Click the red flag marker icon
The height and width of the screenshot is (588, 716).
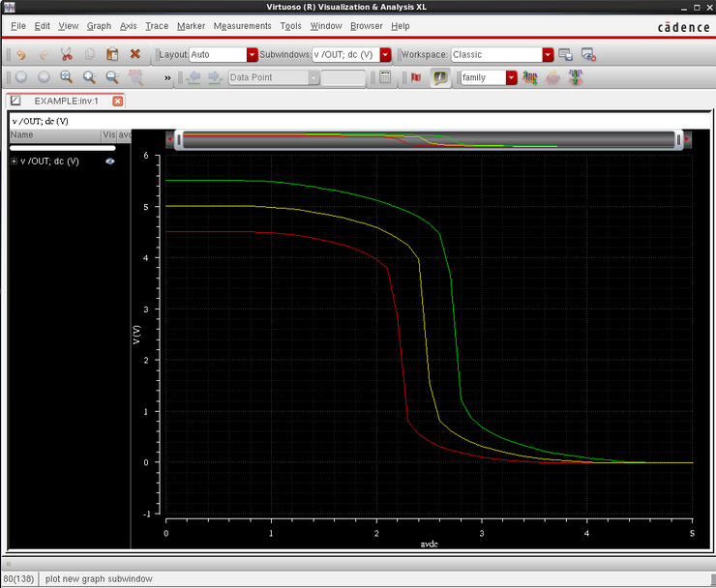pos(416,77)
